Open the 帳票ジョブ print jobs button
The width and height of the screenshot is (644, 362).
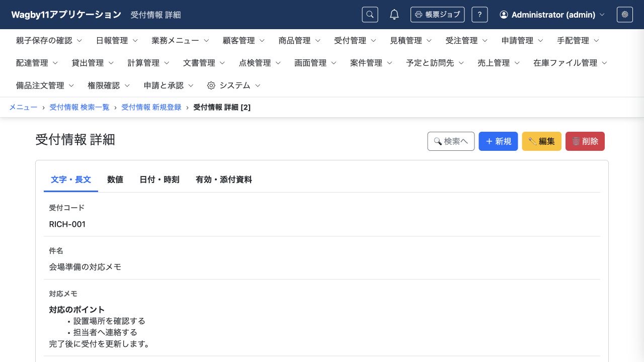437,15
